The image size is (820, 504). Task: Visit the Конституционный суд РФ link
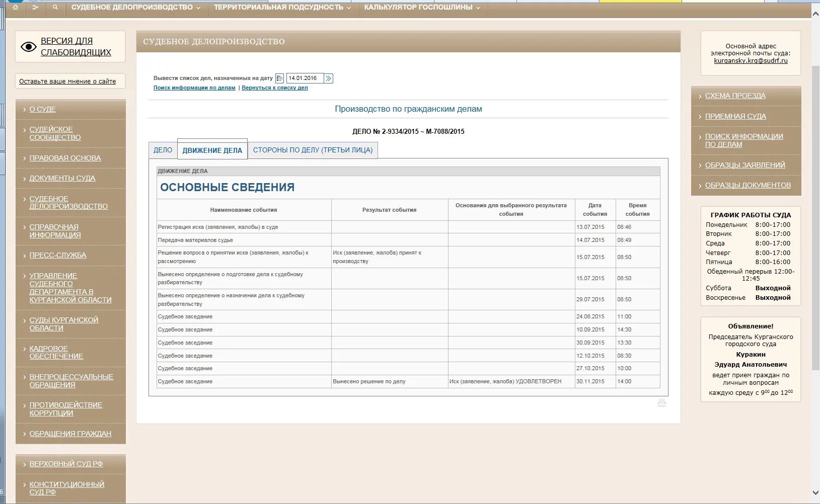coord(67,488)
